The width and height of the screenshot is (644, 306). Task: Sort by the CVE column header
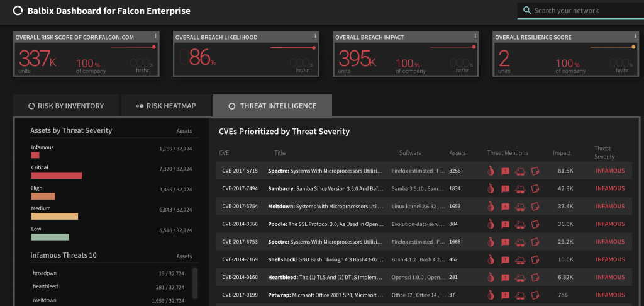(225, 153)
